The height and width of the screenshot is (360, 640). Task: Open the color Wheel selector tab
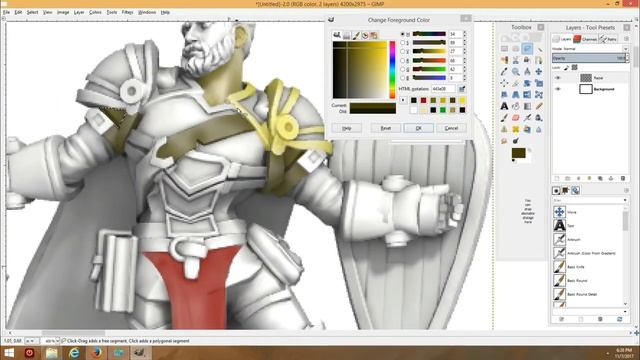click(x=365, y=36)
